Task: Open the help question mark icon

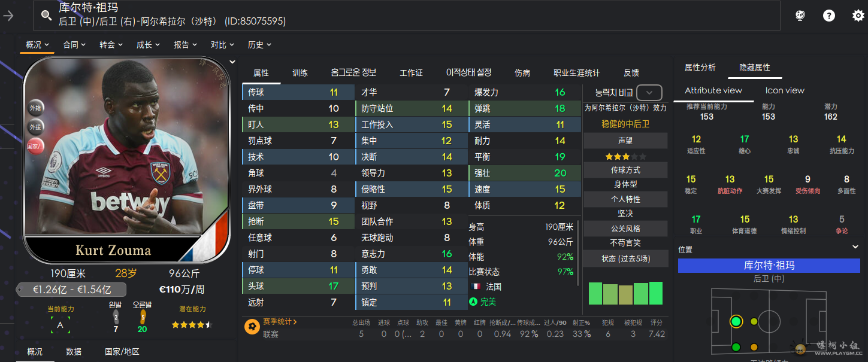Action: coord(829,16)
